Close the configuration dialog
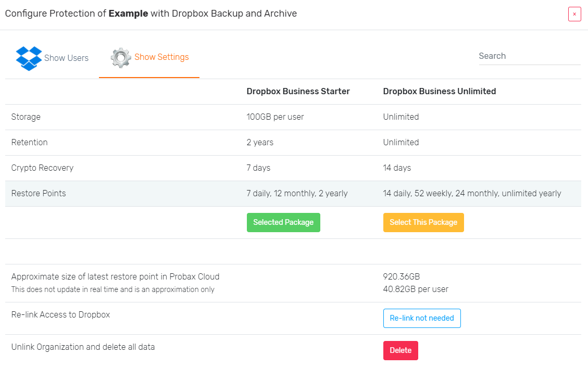Screen dimensions: 588x380 tap(574, 14)
